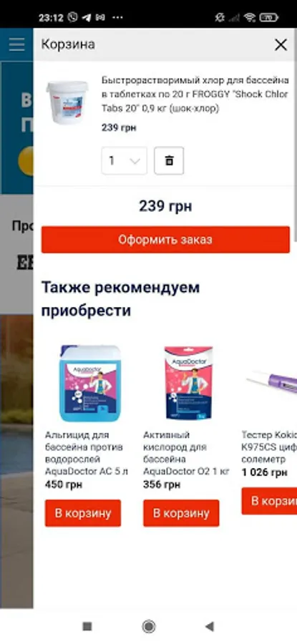The width and height of the screenshot is (297, 644).
Task: View the Активный кислород package image
Action: [188, 384]
